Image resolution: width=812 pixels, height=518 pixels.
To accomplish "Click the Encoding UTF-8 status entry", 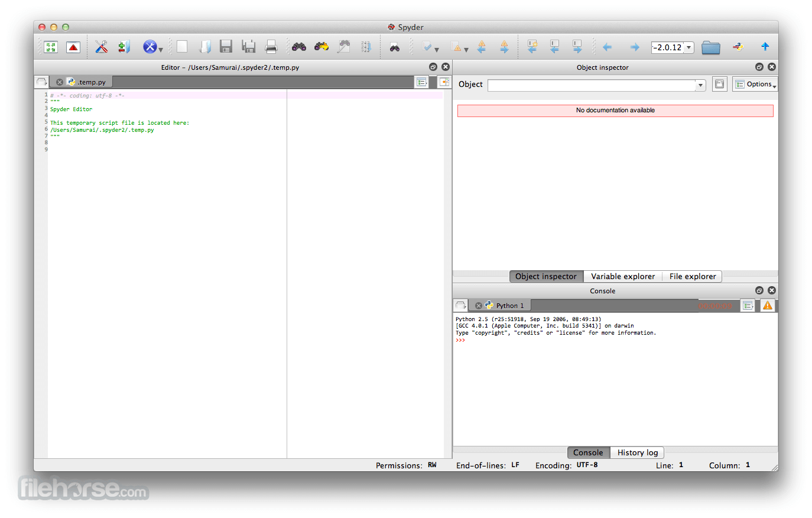I will click(566, 465).
